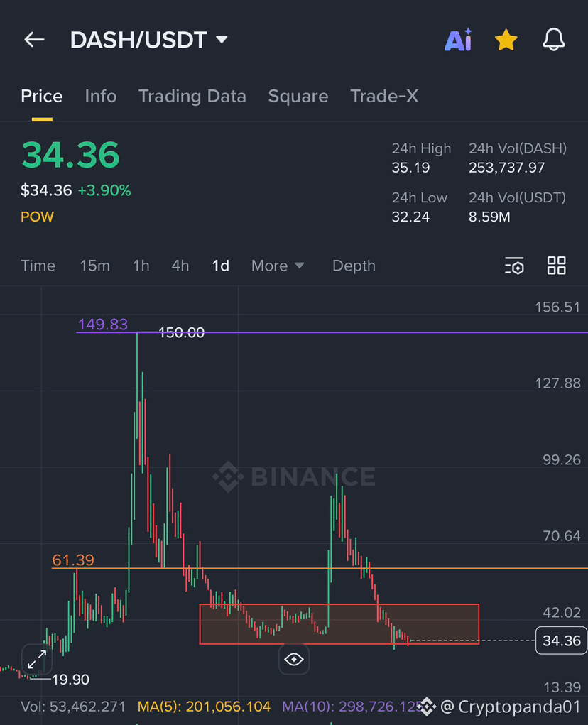Click the 19.90 chart low label

pyautogui.click(x=71, y=680)
